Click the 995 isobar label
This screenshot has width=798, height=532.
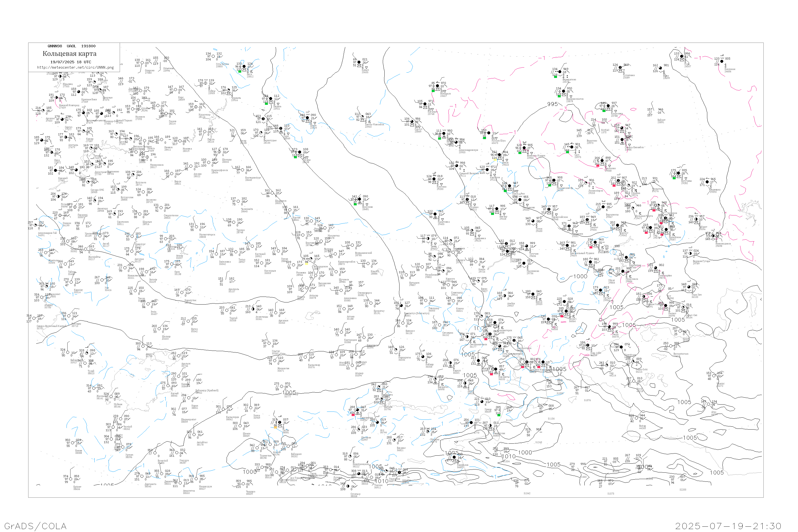pyautogui.click(x=552, y=104)
